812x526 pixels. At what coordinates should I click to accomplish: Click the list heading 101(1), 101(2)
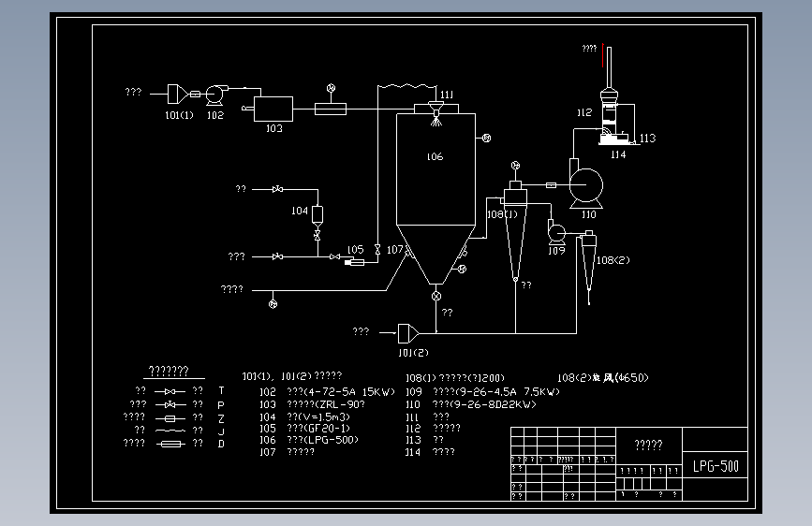(x=292, y=376)
